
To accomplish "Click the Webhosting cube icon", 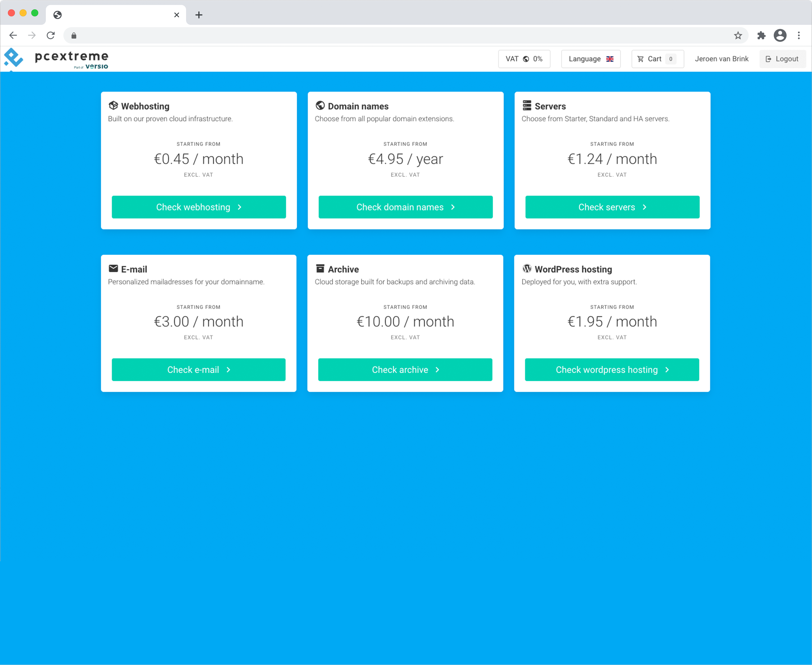I will (113, 105).
